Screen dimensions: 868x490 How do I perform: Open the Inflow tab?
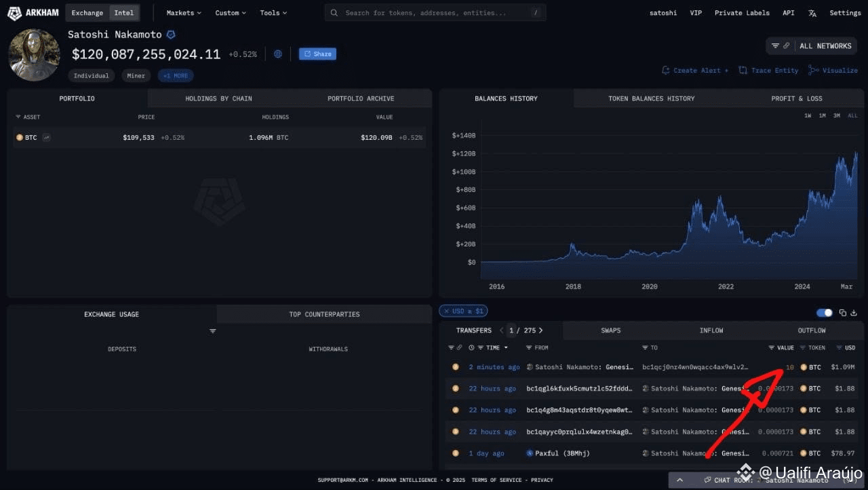[x=711, y=331]
